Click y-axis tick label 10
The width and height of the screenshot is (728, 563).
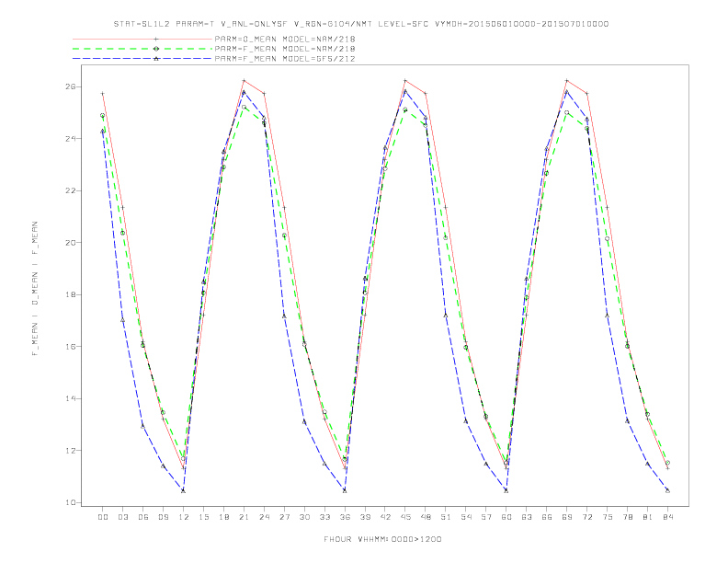click(x=71, y=502)
